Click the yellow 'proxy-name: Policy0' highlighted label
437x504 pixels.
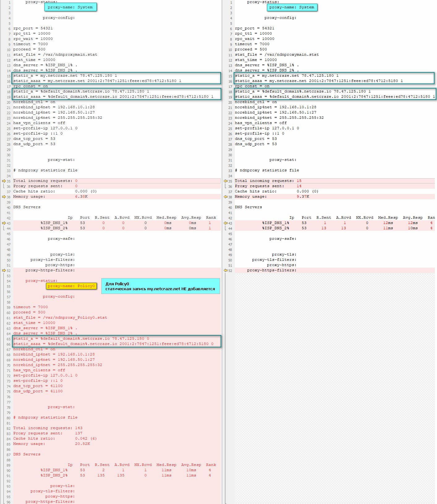coord(71,286)
